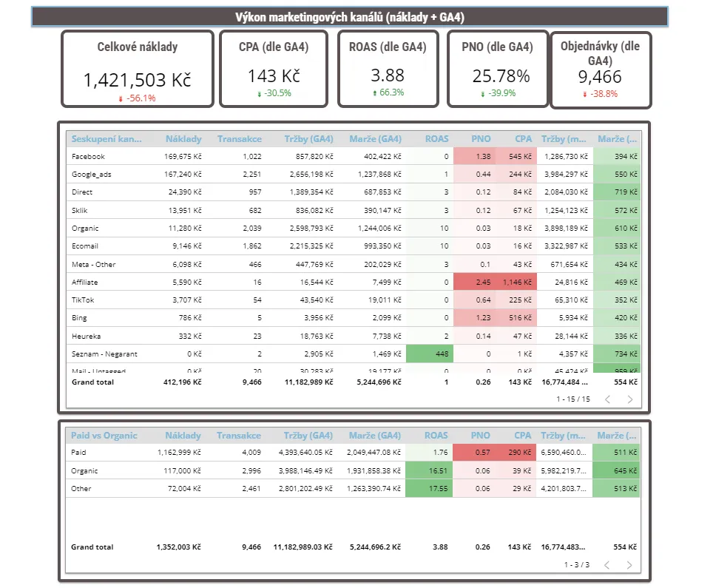Sort Paid vs Organic table by Transakce header

coord(239,435)
